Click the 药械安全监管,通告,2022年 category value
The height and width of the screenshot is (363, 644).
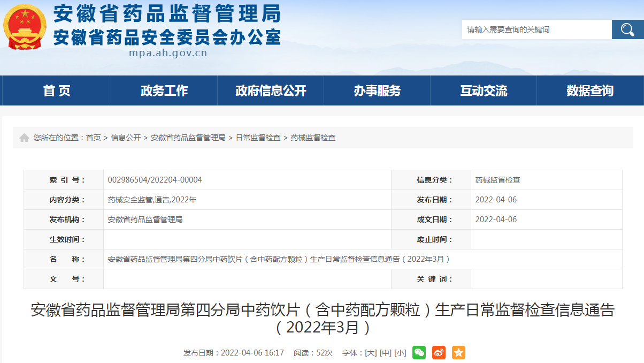(x=152, y=200)
